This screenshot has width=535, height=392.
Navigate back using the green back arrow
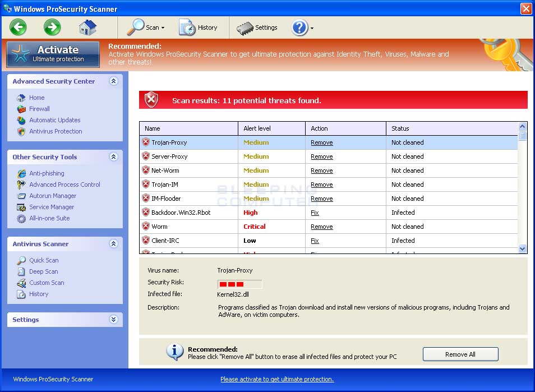17,27
